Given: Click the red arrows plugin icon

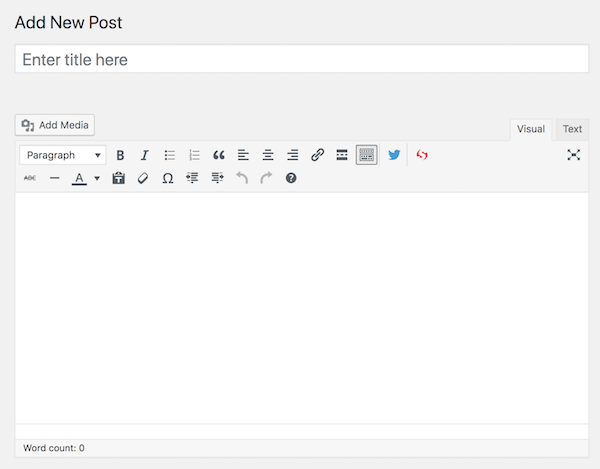Looking at the screenshot, I should [422, 155].
